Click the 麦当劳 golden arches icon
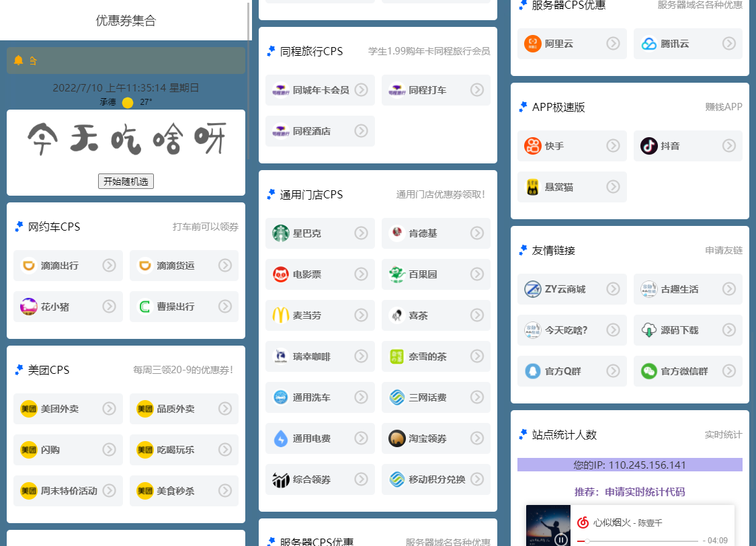This screenshot has height=546, width=756. click(x=281, y=315)
